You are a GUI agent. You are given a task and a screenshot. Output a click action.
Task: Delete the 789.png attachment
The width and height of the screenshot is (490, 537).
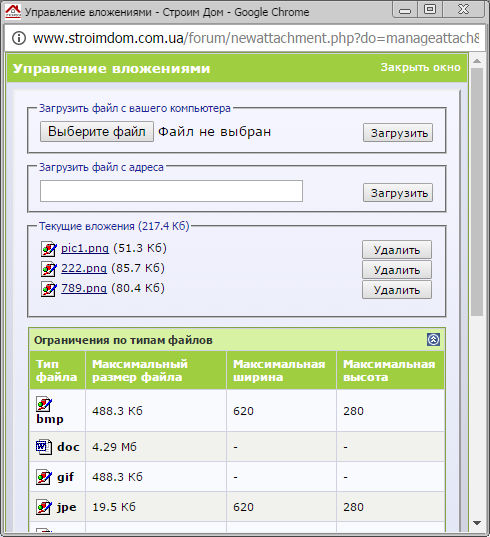coord(397,290)
